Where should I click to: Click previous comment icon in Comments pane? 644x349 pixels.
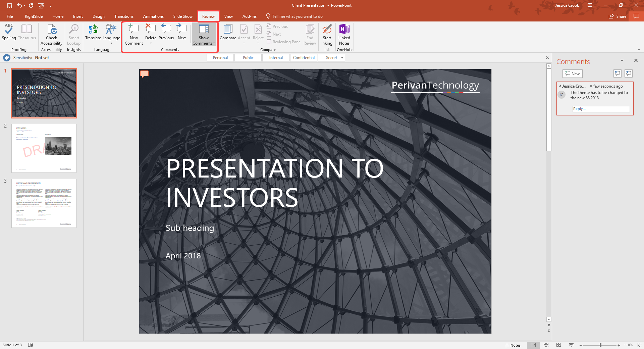pyautogui.click(x=618, y=73)
